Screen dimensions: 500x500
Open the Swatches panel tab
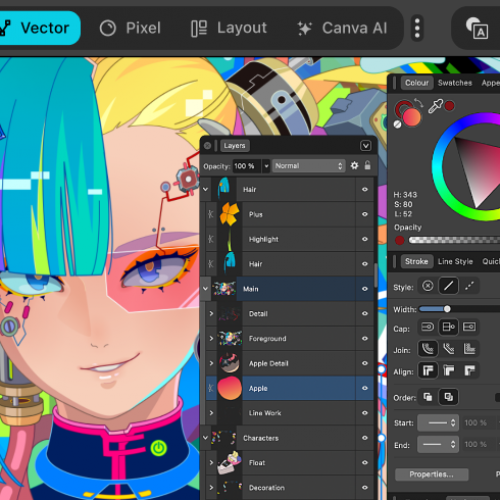[455, 83]
